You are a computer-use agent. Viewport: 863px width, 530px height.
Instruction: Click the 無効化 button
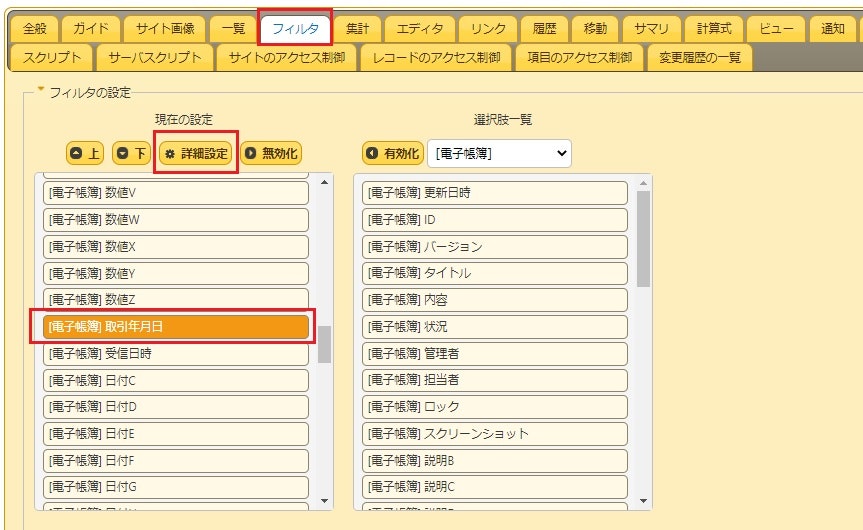[271, 153]
